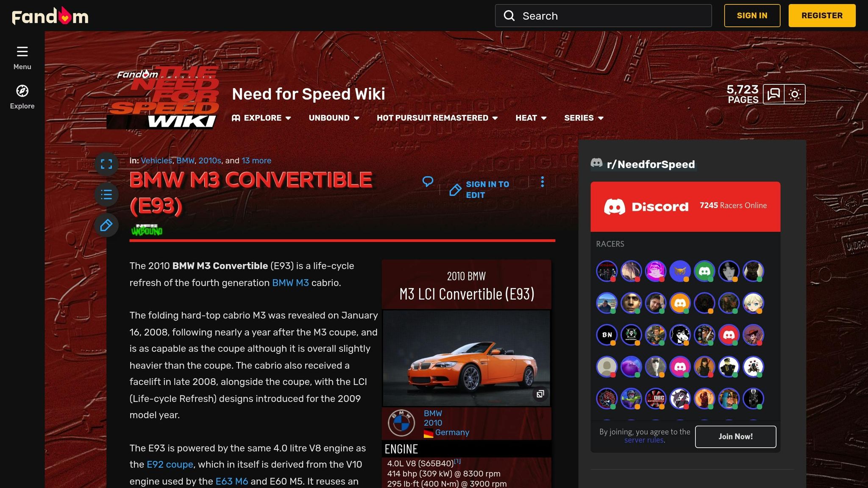Open the Need for Speed Wiki title link
This screenshot has width=868, height=488.
[x=308, y=94]
